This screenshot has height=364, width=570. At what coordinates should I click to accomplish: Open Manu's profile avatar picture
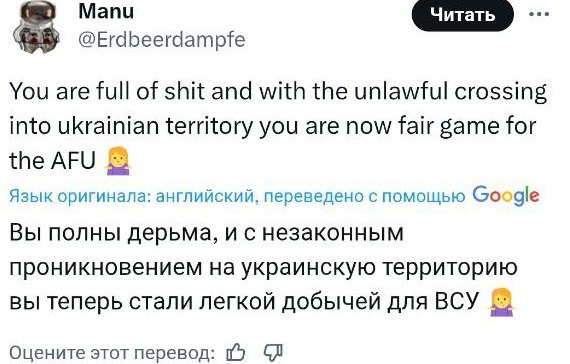point(36,26)
